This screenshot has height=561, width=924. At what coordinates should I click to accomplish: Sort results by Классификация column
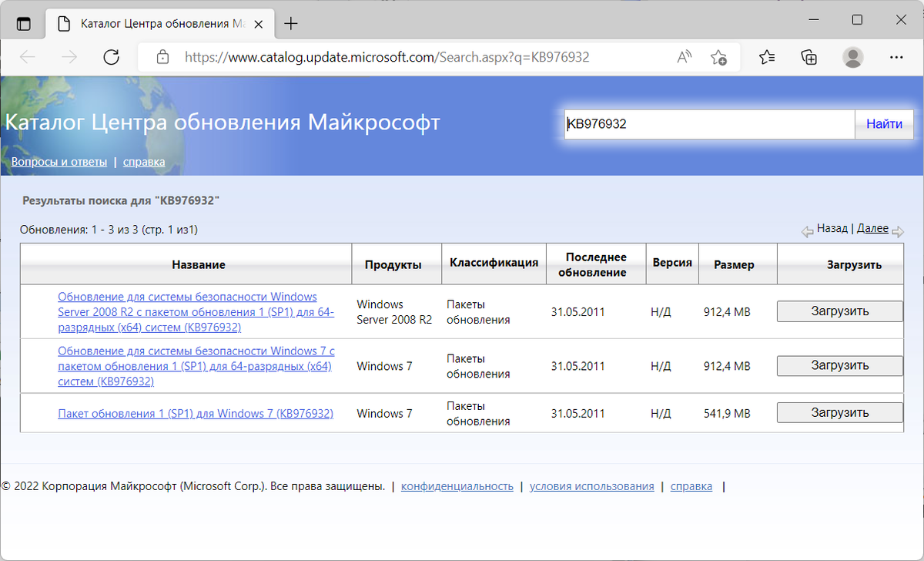tap(494, 263)
